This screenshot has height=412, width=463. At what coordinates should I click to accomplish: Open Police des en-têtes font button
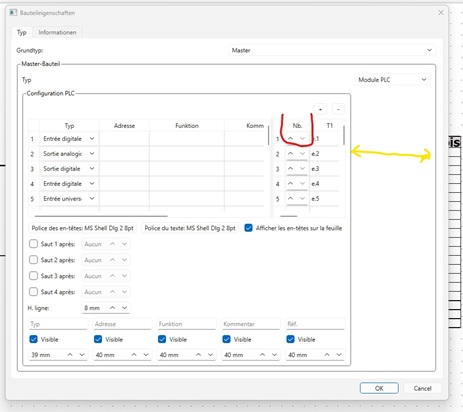click(82, 228)
